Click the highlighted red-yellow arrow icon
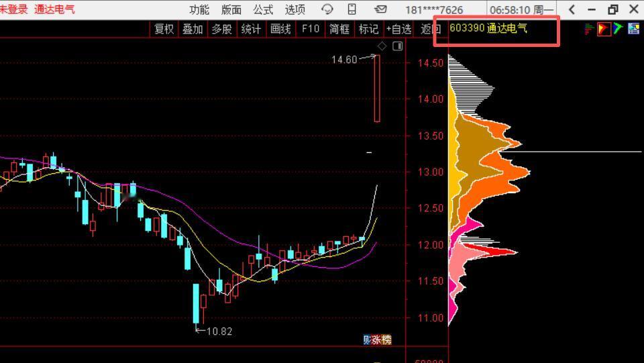 pyautogui.click(x=604, y=29)
